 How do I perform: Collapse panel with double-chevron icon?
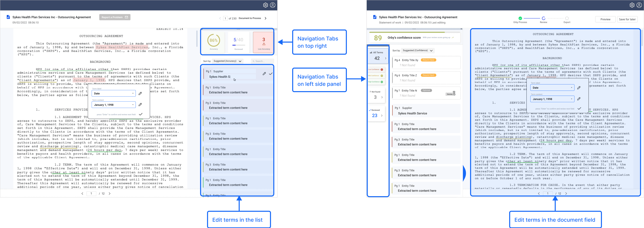(461, 29)
